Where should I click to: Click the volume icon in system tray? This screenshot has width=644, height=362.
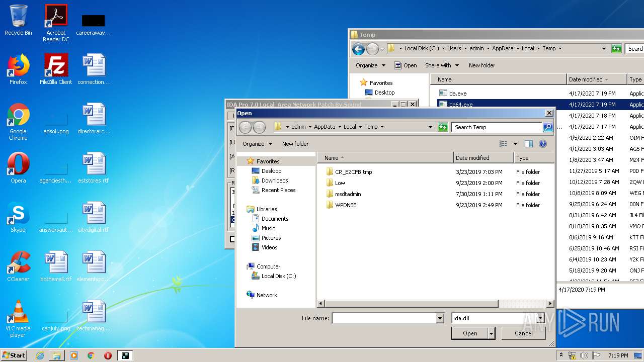584,355
